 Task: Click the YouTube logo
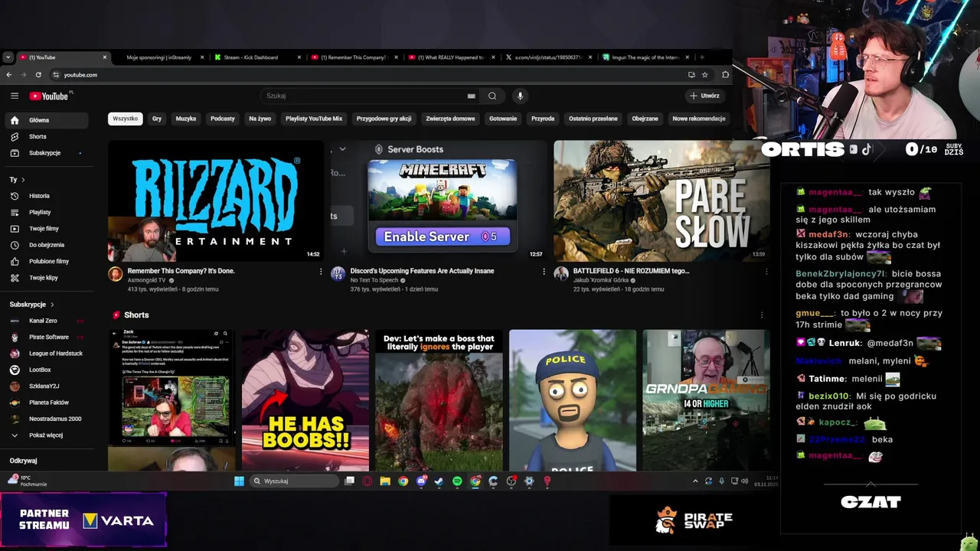49,96
